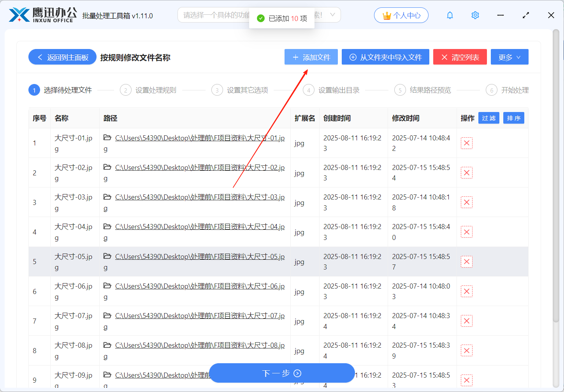Open folder icon for 大尺寸-03.jpg path
Viewport: 564px width, 392px height.
107,197
